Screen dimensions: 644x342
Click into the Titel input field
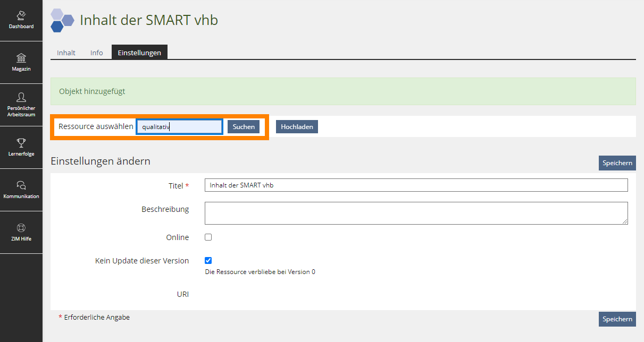(x=416, y=185)
